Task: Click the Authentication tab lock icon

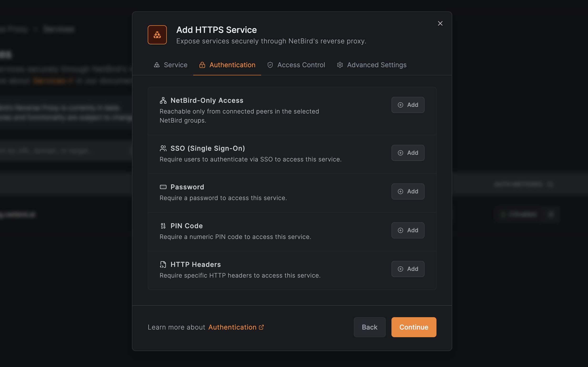Action: click(x=202, y=65)
